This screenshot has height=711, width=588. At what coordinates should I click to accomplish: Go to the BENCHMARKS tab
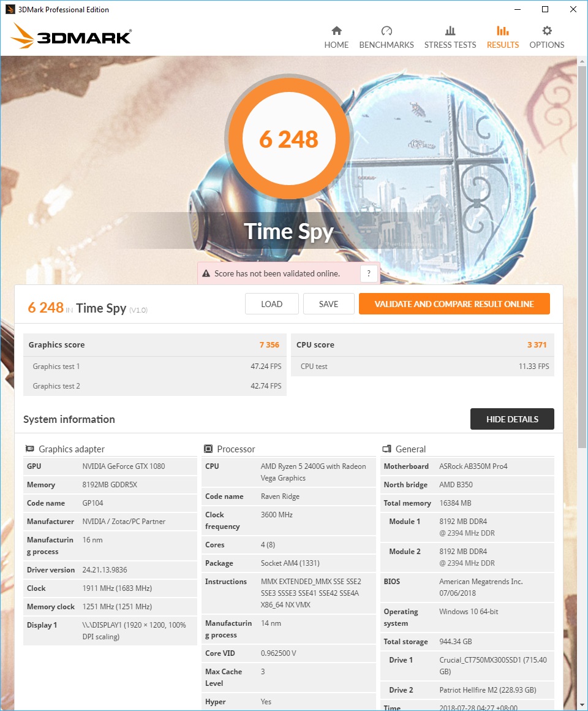point(386,45)
